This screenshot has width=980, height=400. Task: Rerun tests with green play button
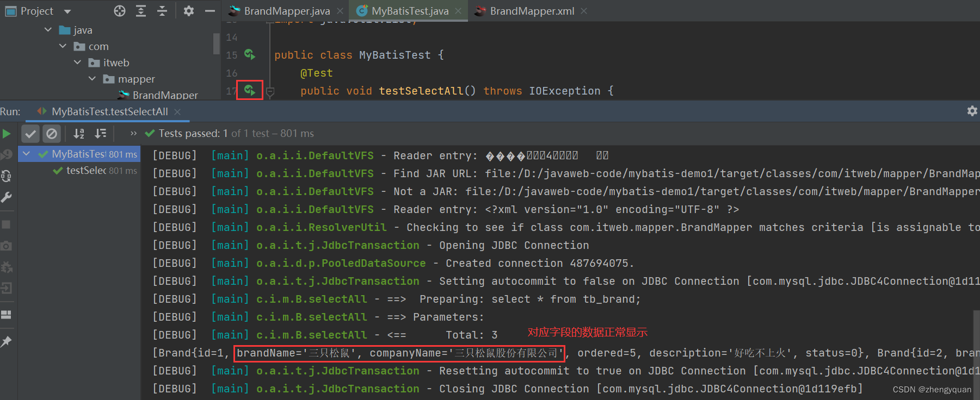click(7, 133)
